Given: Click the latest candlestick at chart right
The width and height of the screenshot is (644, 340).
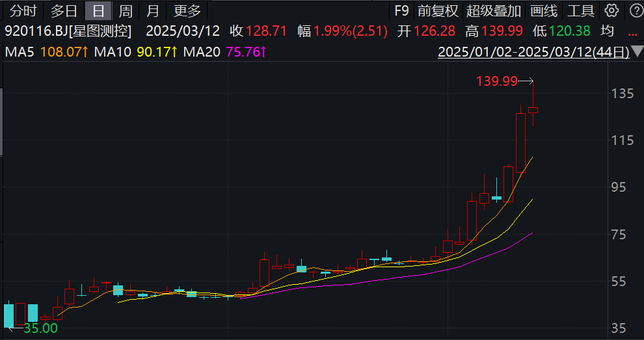Looking at the screenshot, I should coord(533,110).
